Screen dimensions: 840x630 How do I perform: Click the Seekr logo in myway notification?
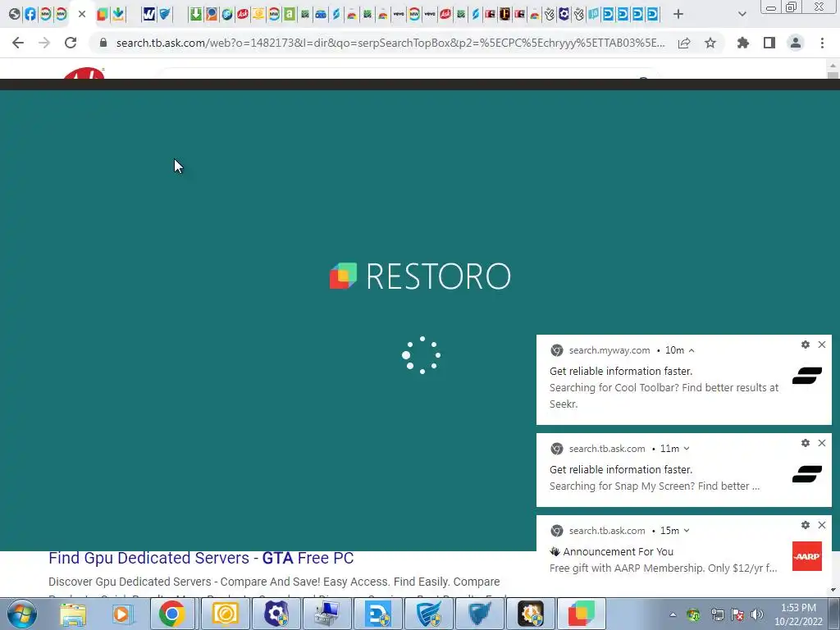[807, 376]
